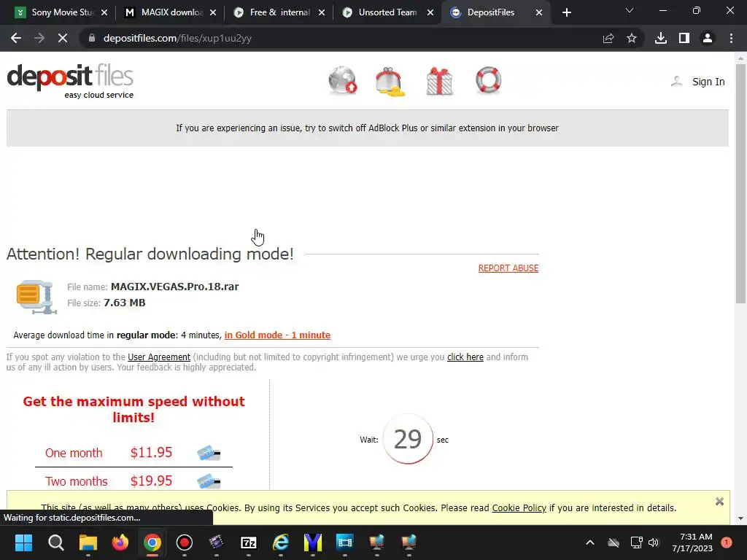Screen dimensions: 747x560
Task: Click the DepositFiles logo
Action: pyautogui.click(x=70, y=82)
